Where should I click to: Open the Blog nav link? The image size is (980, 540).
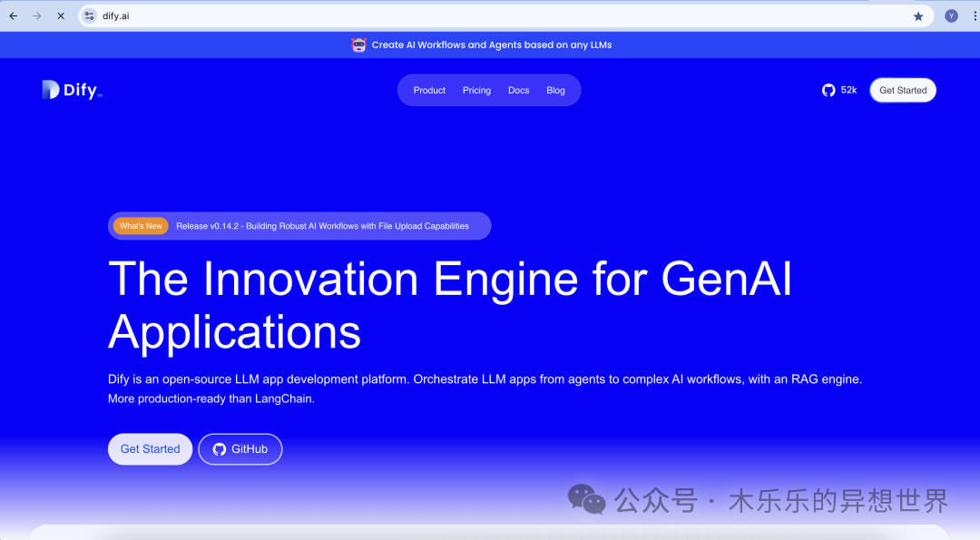click(555, 91)
